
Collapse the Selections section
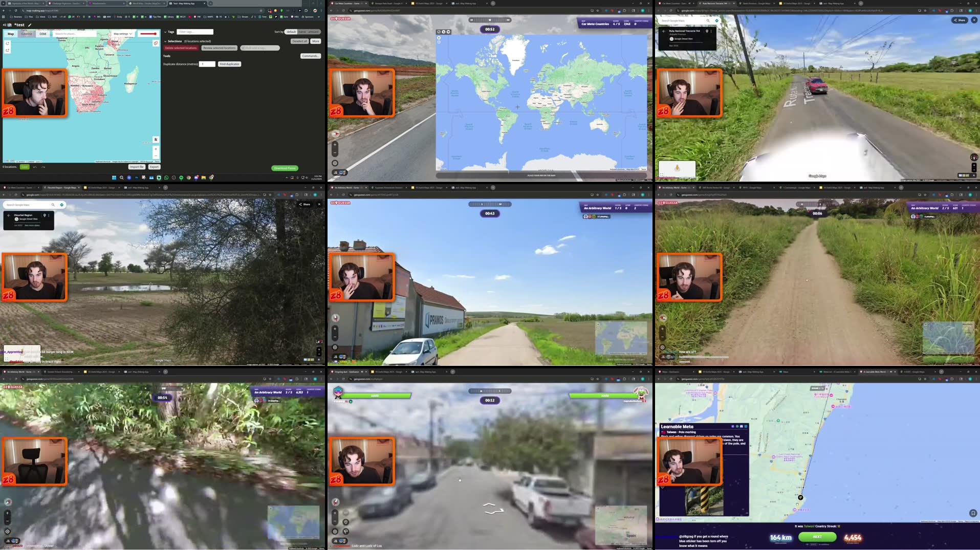(165, 41)
